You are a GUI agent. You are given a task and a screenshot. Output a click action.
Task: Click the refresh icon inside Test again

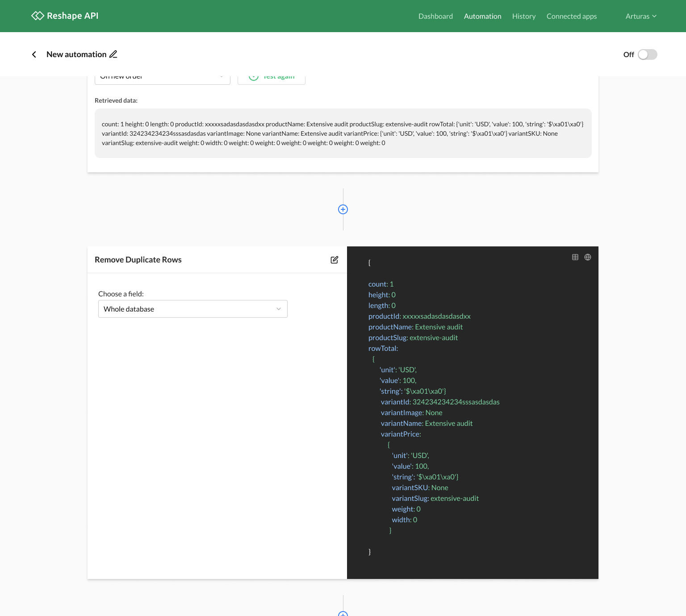(254, 76)
